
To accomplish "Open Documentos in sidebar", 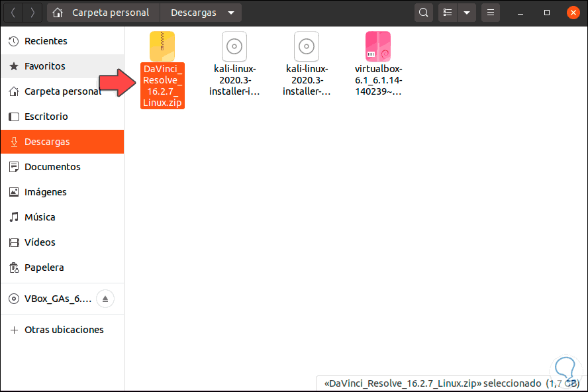I will 62,167.
